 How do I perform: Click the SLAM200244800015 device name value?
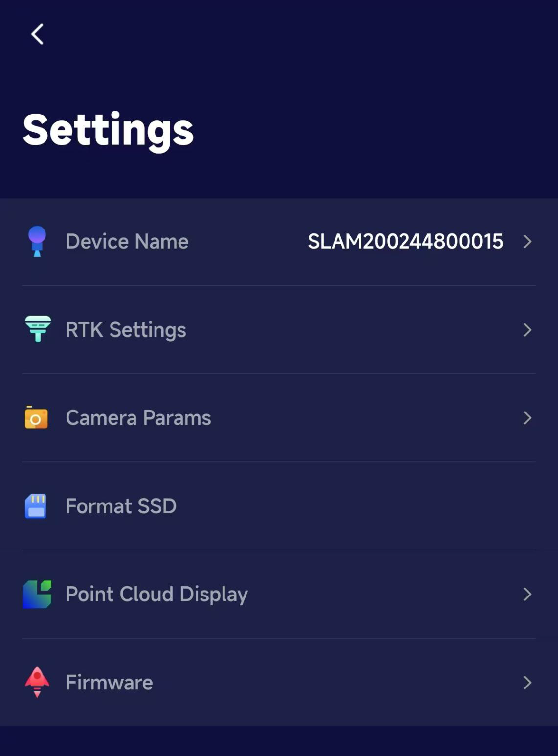coord(405,241)
